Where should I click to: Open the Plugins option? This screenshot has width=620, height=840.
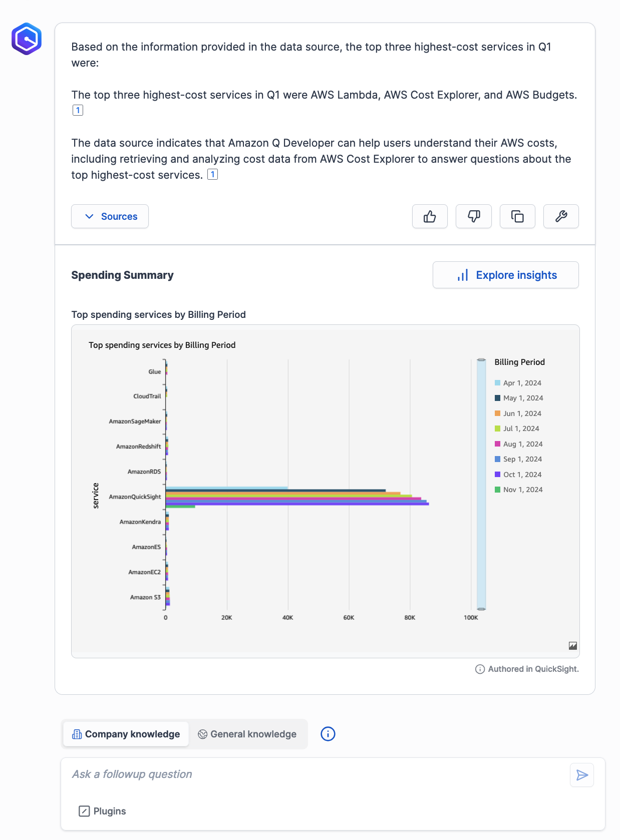coord(102,811)
